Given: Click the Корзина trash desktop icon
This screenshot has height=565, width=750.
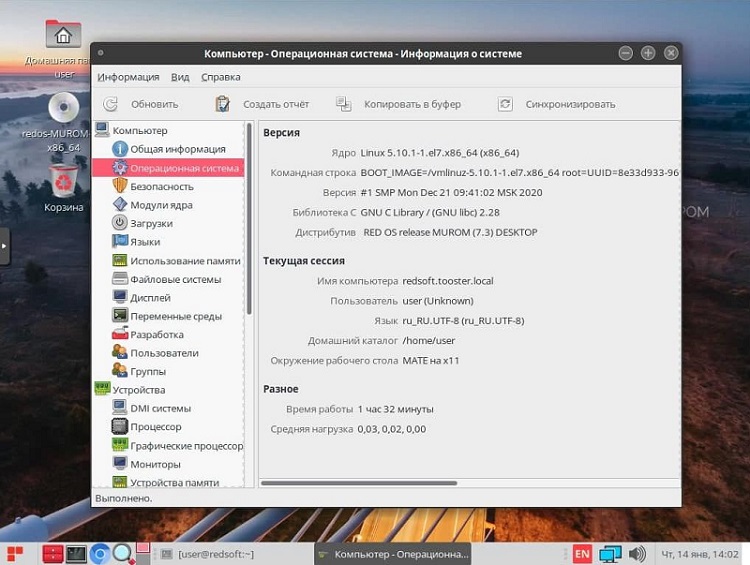Looking at the screenshot, I should tap(64, 184).
